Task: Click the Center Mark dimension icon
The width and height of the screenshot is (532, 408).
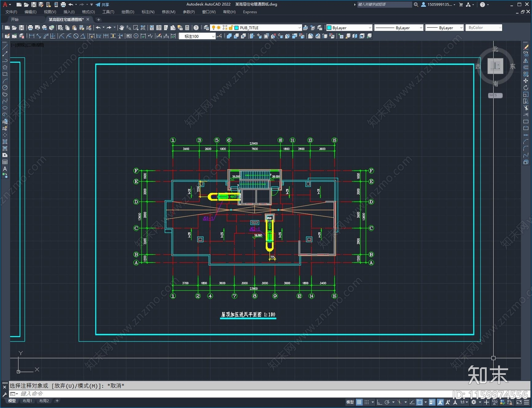Action: (x=136, y=36)
